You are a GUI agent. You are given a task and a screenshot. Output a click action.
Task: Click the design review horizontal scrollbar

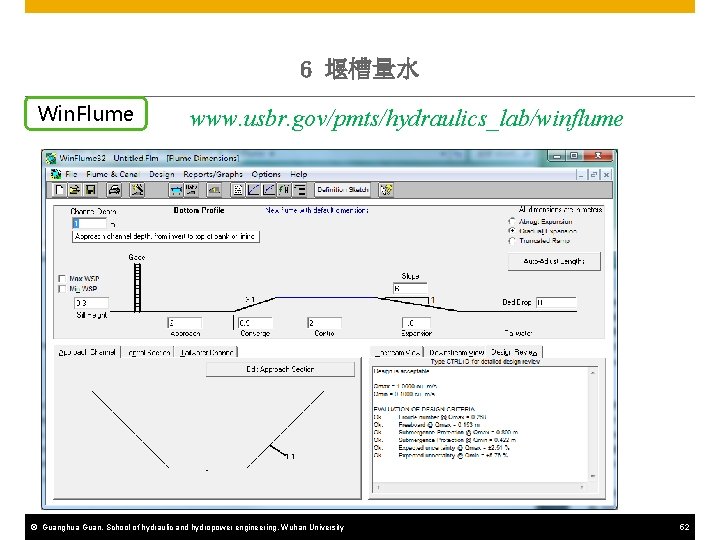pyautogui.click(x=480, y=487)
